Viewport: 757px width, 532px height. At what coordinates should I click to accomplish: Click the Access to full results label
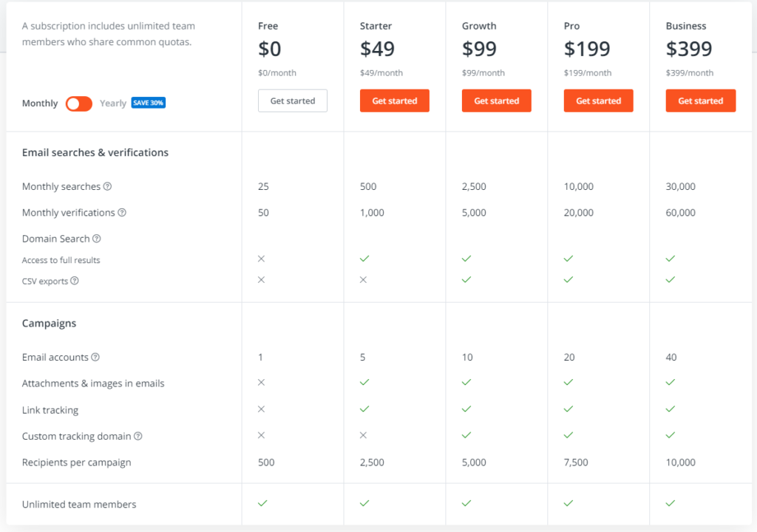(x=61, y=260)
